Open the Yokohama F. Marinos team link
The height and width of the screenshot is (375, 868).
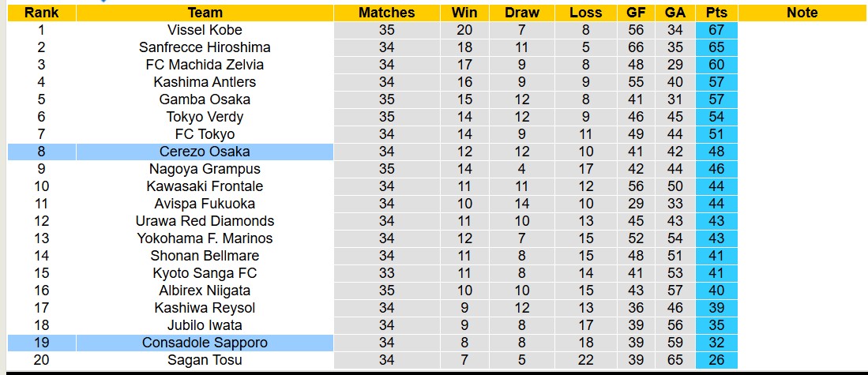pyautogui.click(x=205, y=238)
